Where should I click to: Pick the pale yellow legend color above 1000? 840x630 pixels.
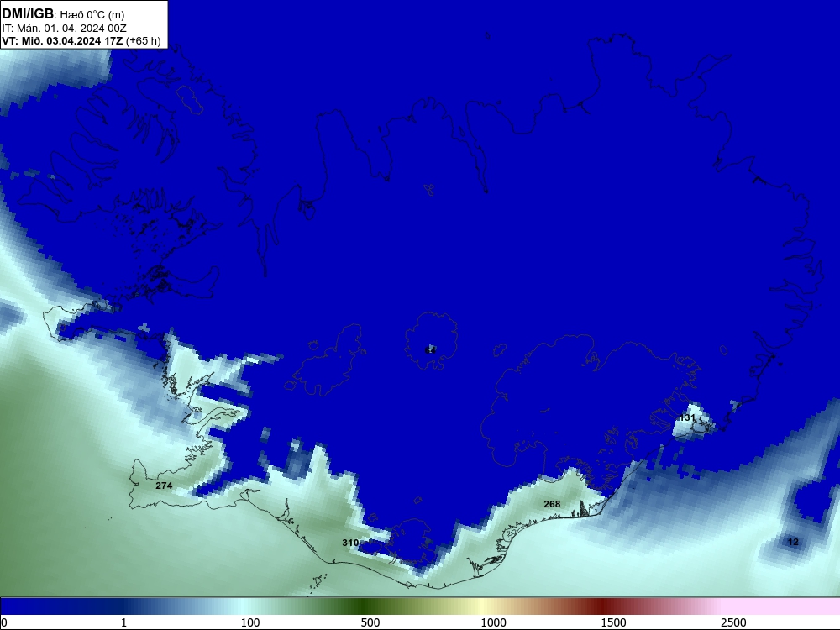coord(483,606)
